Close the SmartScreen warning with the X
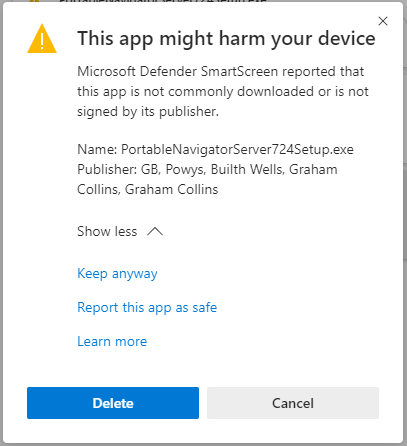 383,21
